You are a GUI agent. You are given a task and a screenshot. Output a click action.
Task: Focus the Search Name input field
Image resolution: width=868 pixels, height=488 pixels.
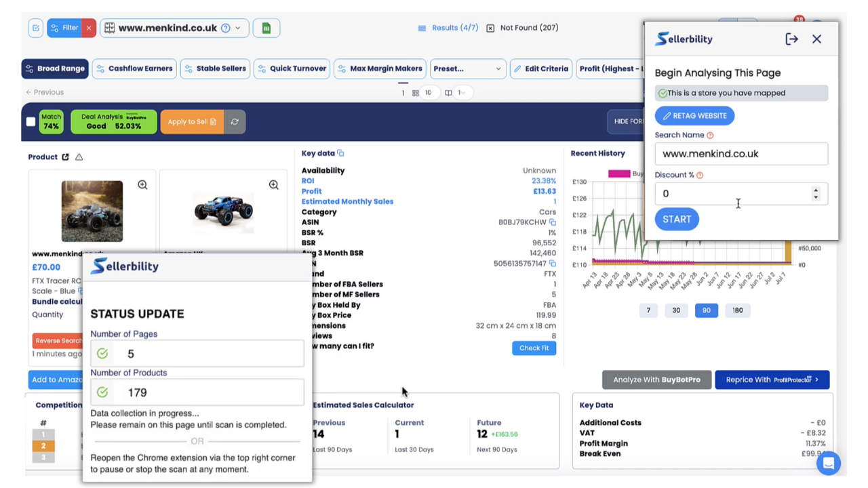coord(741,154)
